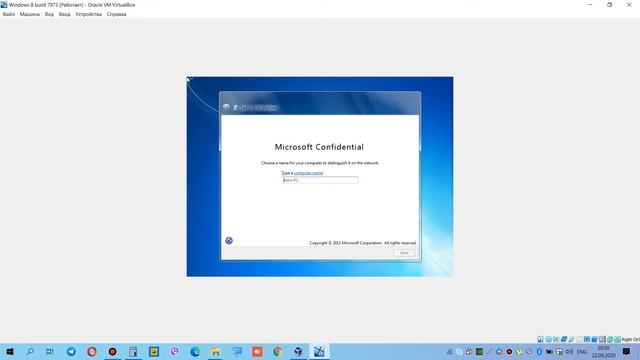
Task: Click the Bluetooth tray icon
Action: [x=539, y=351]
